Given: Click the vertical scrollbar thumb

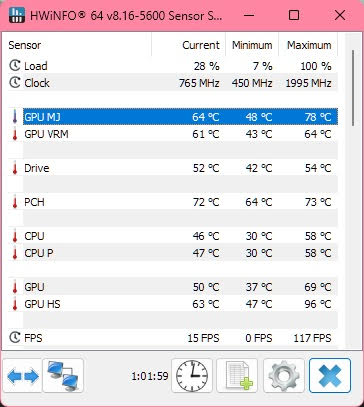Looking at the screenshot, I should (x=353, y=88).
